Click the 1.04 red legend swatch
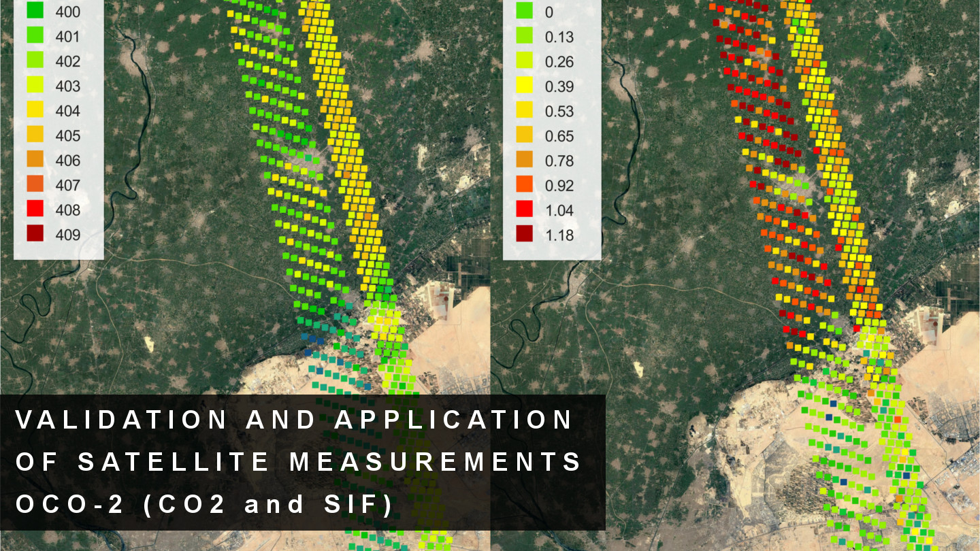The image size is (980, 551). [x=524, y=210]
